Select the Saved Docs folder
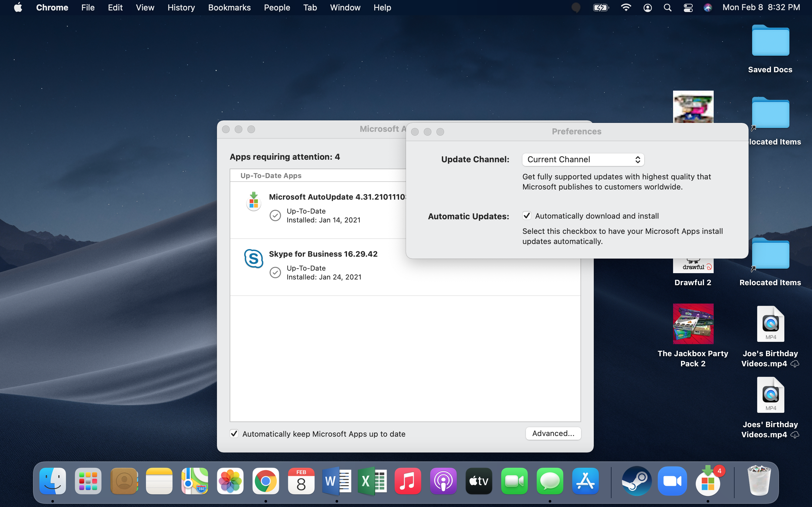Screen dimensions: 812x507 [770, 41]
